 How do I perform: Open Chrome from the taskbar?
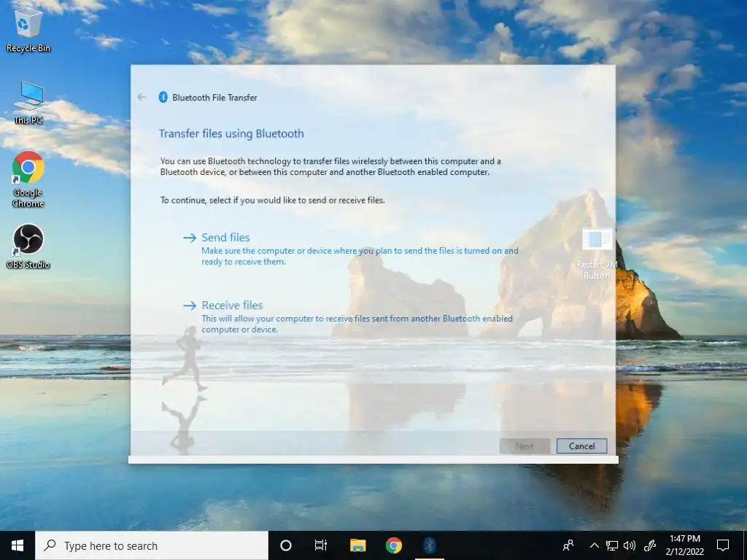pyautogui.click(x=393, y=545)
